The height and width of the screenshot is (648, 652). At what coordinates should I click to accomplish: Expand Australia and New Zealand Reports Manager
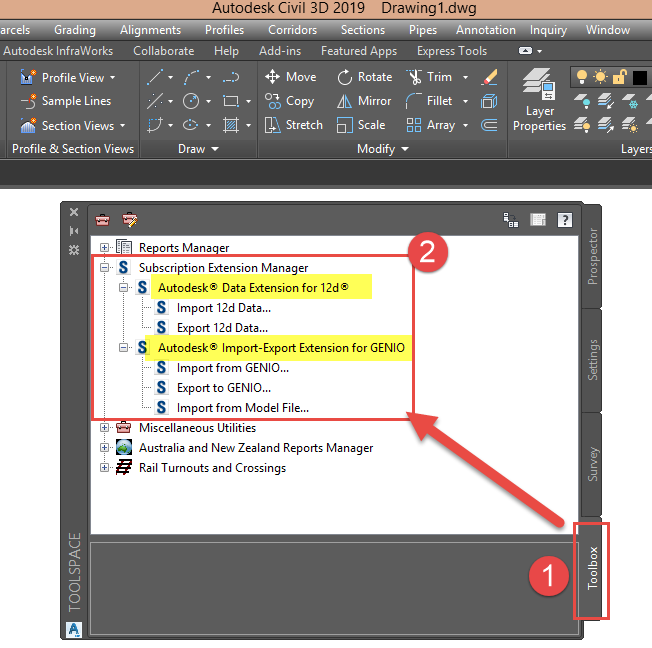pyautogui.click(x=104, y=448)
